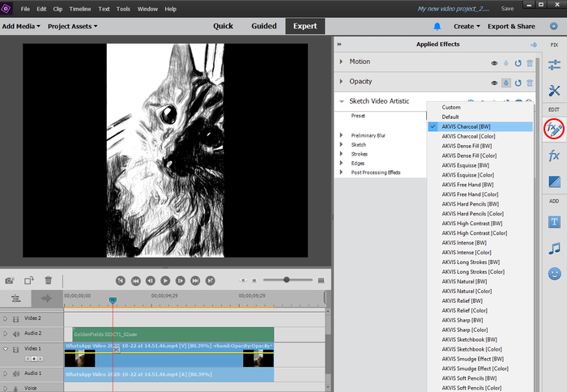The image size is (567, 392).
Task: Click scissors split clip icon on playhead
Action: 117,349
